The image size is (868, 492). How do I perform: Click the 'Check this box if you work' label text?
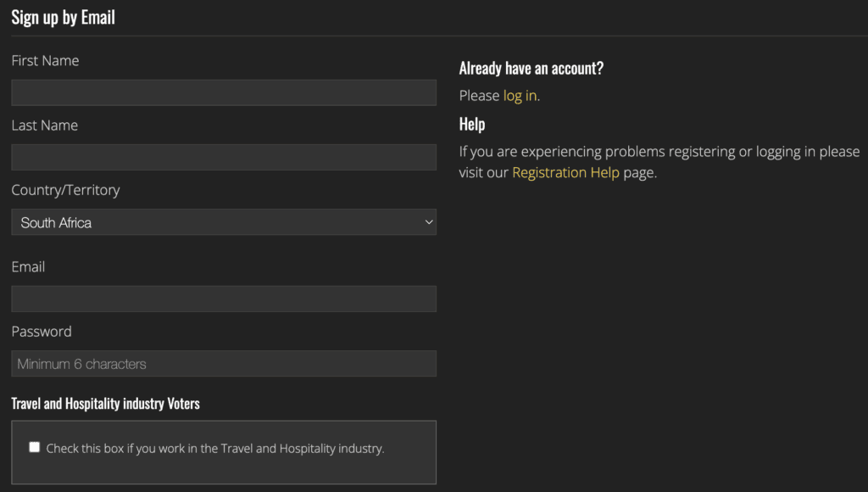tap(214, 448)
